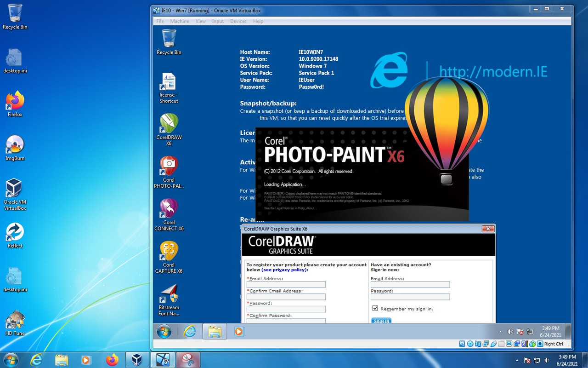Screen dimensions: 588x368
Task: Click the host Windows Start button
Action: click(x=10, y=360)
